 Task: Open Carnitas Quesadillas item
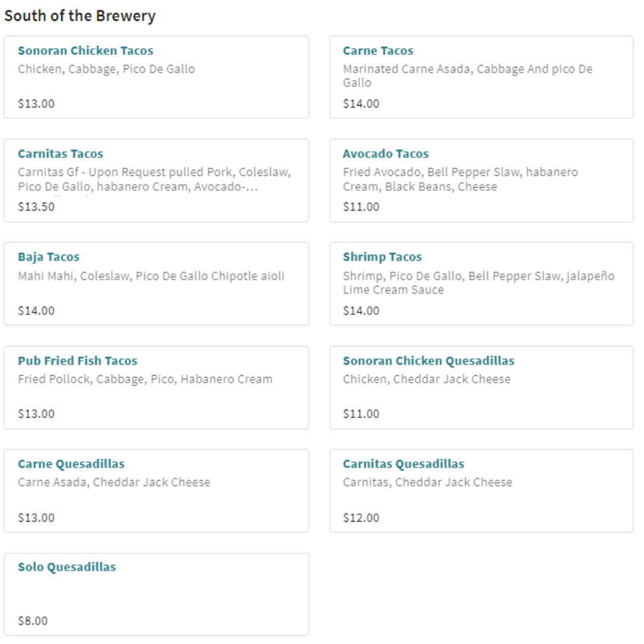(403, 464)
